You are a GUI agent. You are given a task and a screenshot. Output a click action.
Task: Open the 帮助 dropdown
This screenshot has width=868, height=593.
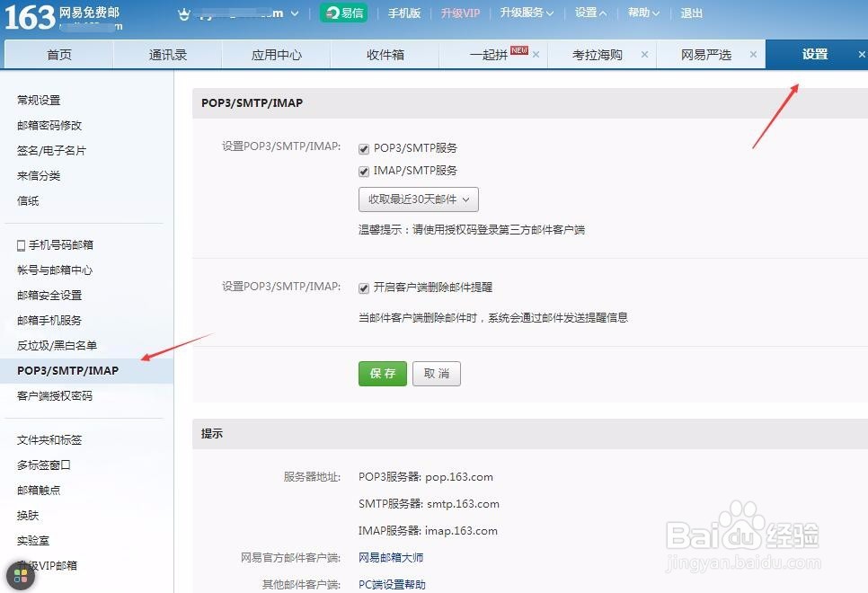coord(639,13)
